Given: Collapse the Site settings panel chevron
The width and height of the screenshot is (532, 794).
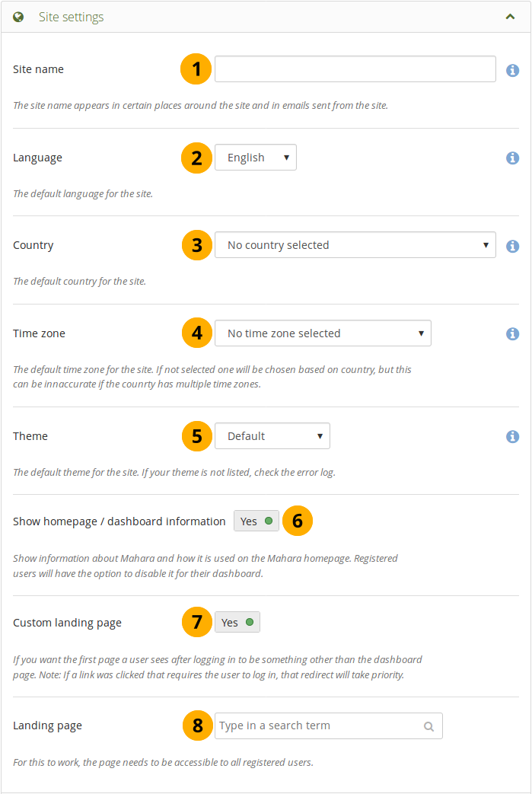Looking at the screenshot, I should point(510,17).
